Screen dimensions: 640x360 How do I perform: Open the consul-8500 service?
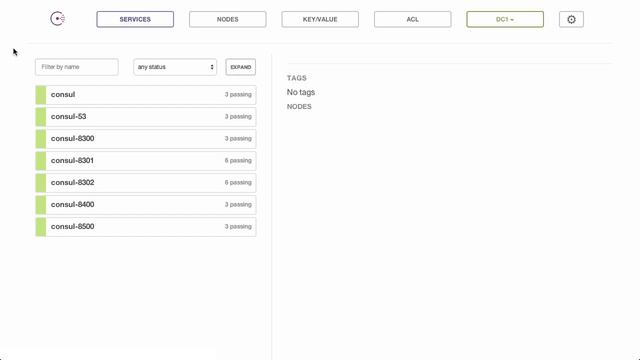click(x=146, y=227)
